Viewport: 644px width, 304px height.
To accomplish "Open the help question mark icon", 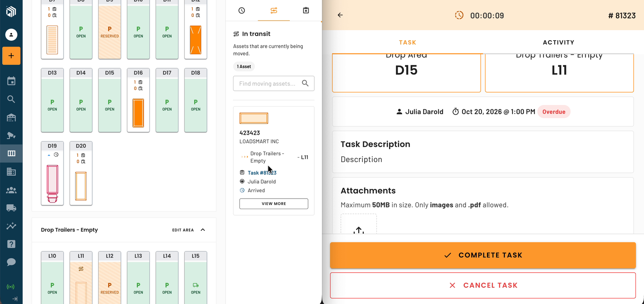I will [11, 244].
